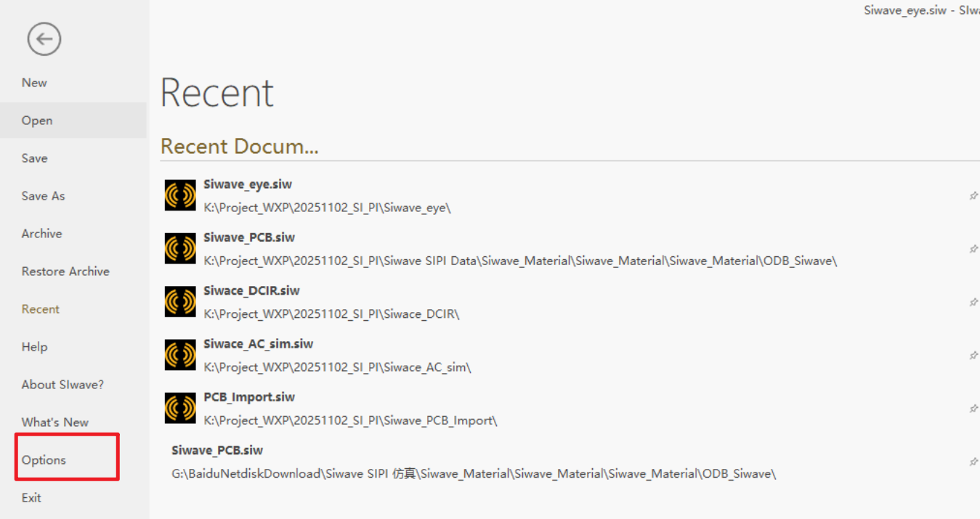This screenshot has height=519, width=980.
Task: Click the path ending in Siwace_DCIR\
Action: click(x=331, y=314)
